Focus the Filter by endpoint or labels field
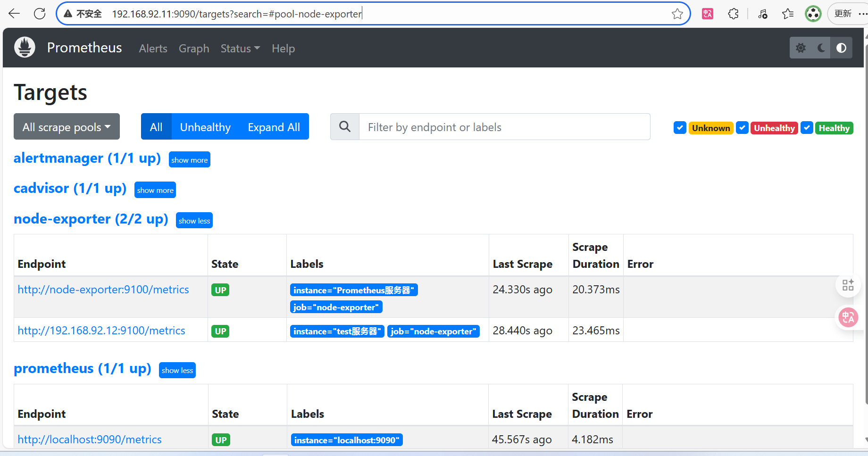 505,126
